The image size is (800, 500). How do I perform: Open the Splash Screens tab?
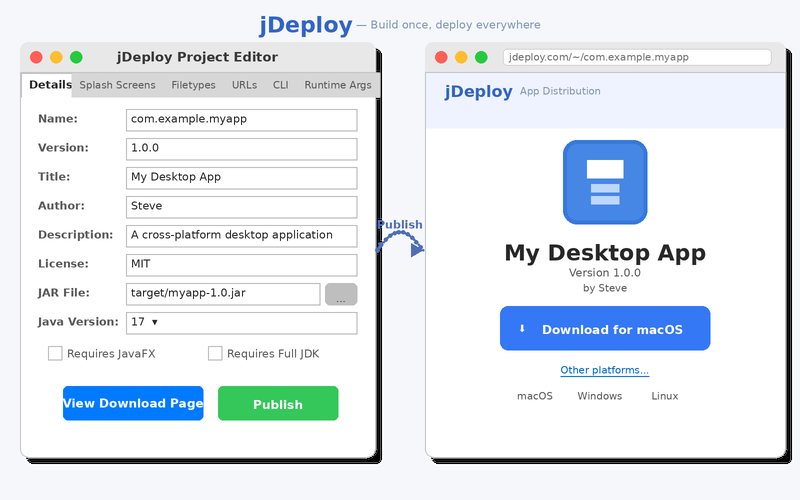(x=117, y=85)
